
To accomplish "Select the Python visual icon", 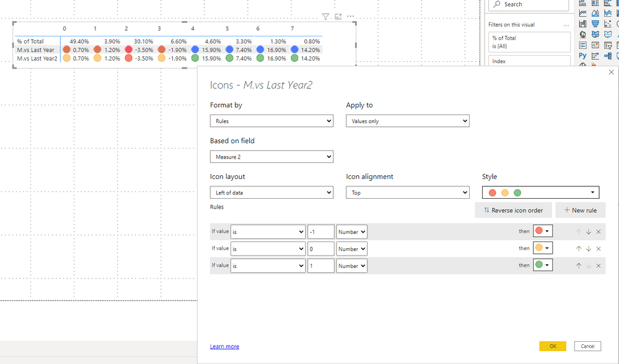I will (582, 56).
